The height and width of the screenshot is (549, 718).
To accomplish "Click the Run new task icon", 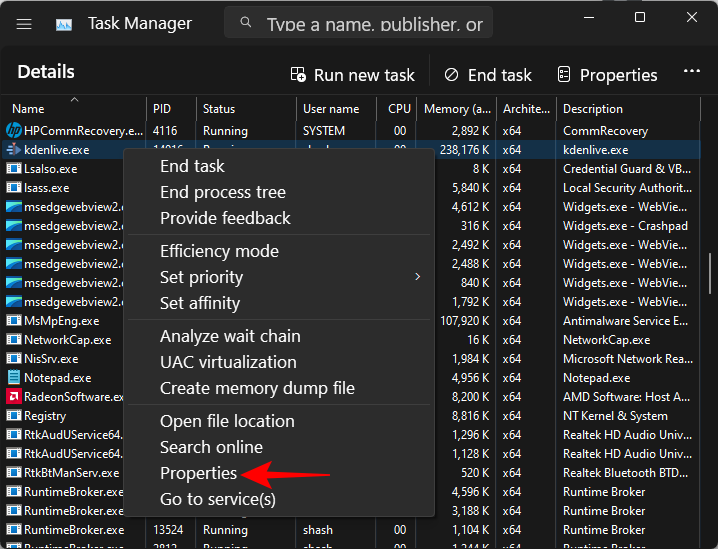I will coord(298,75).
